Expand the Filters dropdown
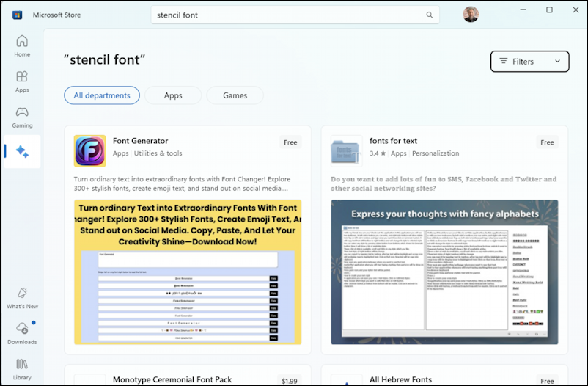This screenshot has height=386, width=588. (529, 62)
